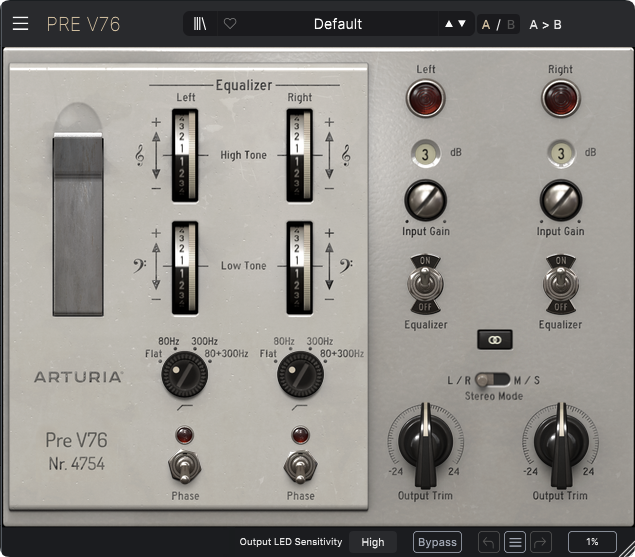Click the Left input gain dB display
The height and width of the screenshot is (557, 635).
[x=425, y=154]
